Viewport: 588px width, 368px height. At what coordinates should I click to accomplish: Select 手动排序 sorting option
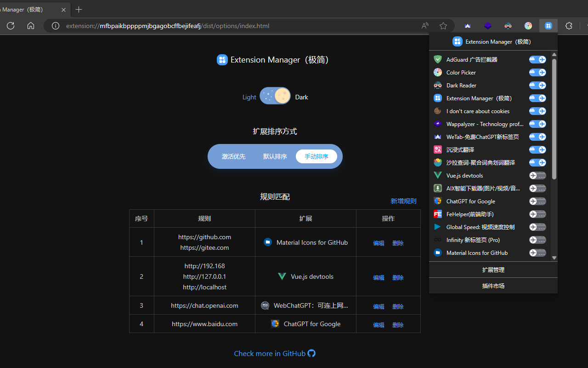[317, 156]
